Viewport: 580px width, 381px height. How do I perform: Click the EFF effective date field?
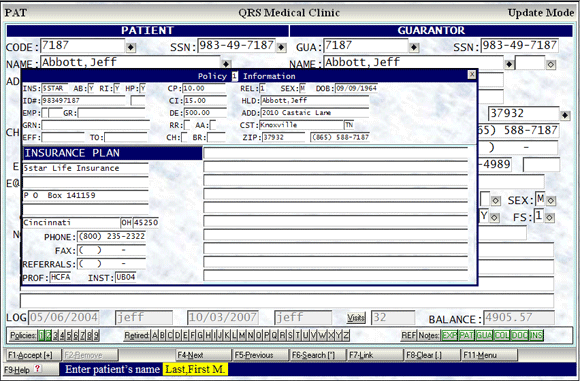[x=63, y=137]
